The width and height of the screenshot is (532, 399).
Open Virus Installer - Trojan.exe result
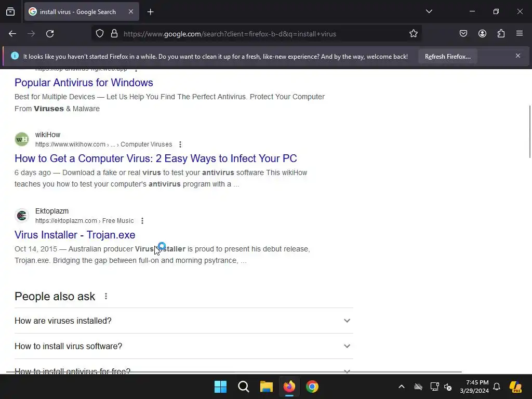pyautogui.click(x=75, y=235)
